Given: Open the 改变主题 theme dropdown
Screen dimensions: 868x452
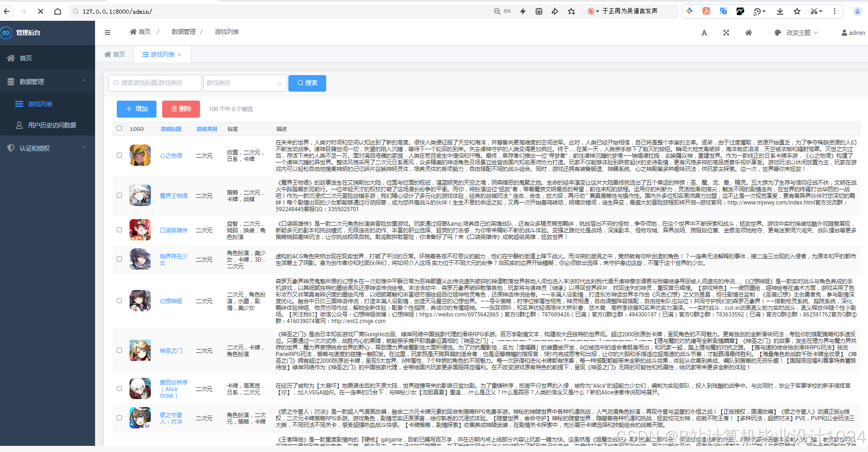Looking at the screenshot, I should click(x=798, y=33).
